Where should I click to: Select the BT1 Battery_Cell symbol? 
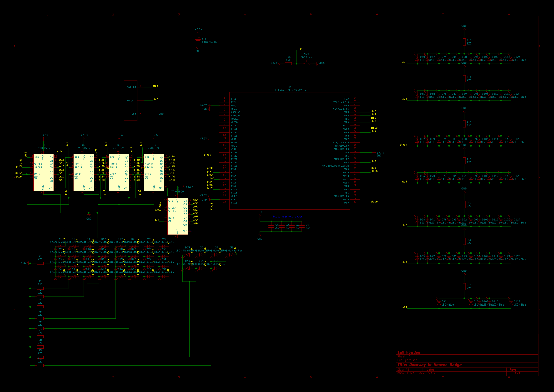pyautogui.click(x=198, y=40)
